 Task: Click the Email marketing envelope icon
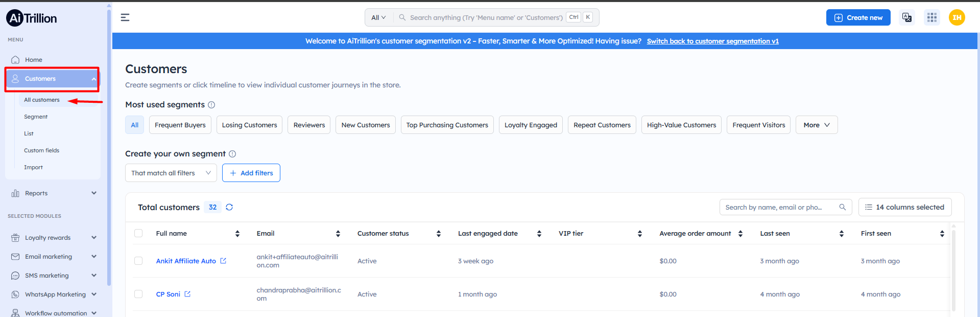[x=15, y=257]
